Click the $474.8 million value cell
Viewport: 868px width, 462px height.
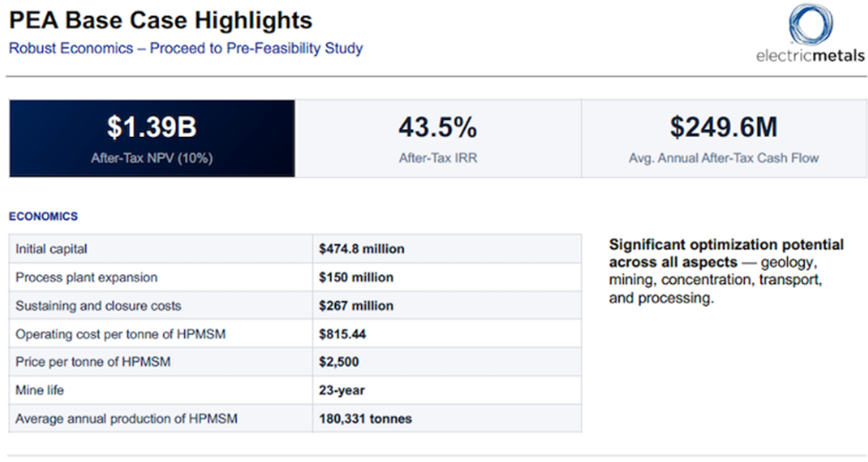[x=361, y=249]
